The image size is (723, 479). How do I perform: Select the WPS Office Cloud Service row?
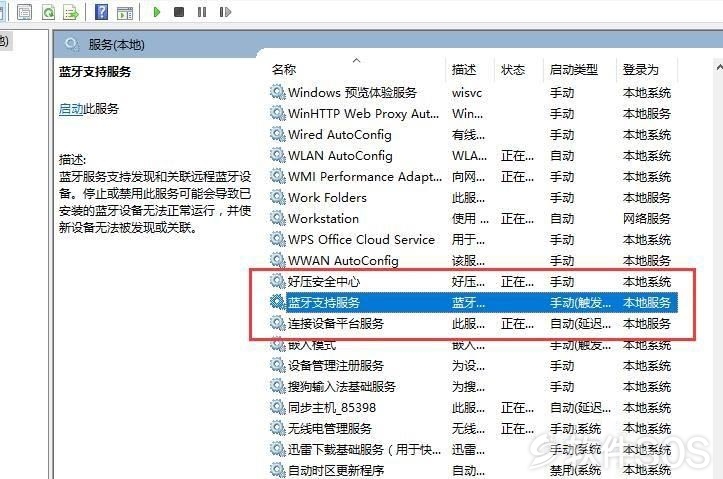[473, 240]
